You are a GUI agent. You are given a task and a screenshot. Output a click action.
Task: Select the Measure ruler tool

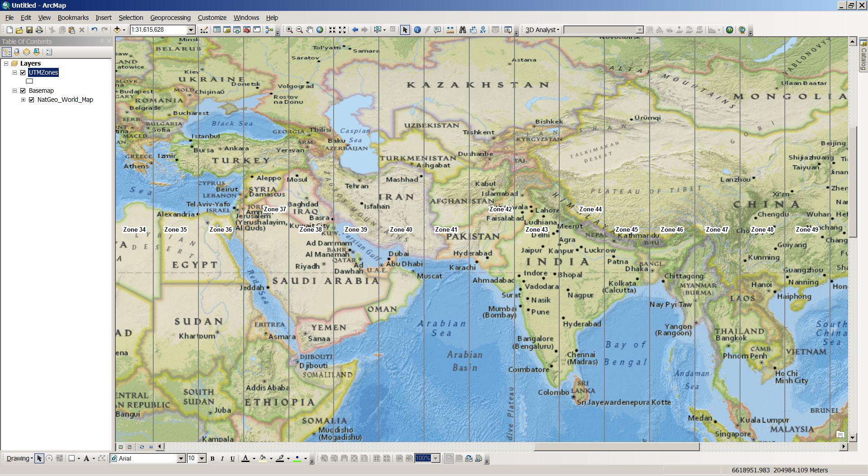tap(450, 30)
